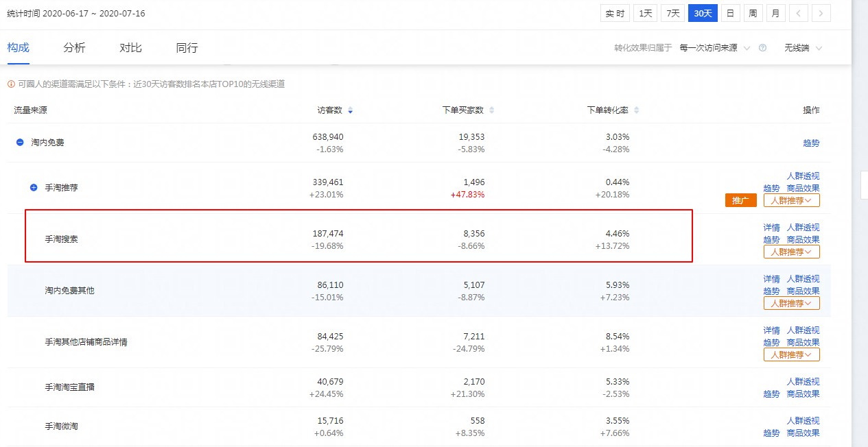Expand the 手淘推荐 row with plus icon
868x447 pixels.
click(x=34, y=188)
